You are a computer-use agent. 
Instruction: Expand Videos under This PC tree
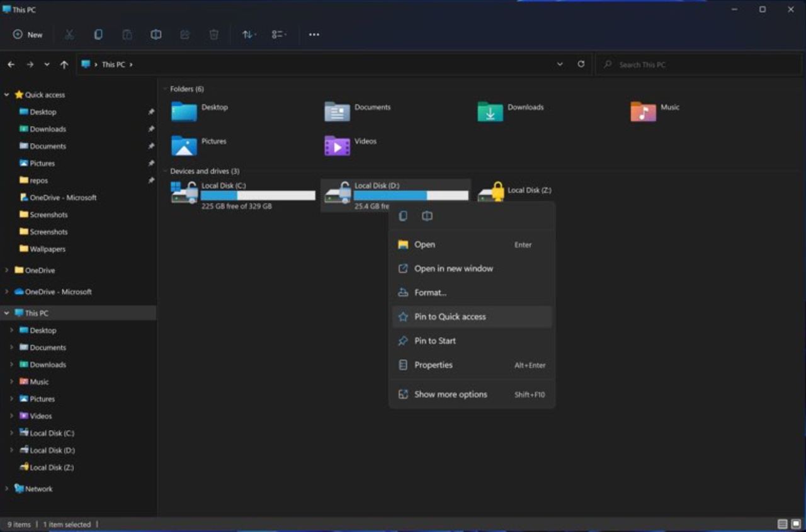click(11, 416)
